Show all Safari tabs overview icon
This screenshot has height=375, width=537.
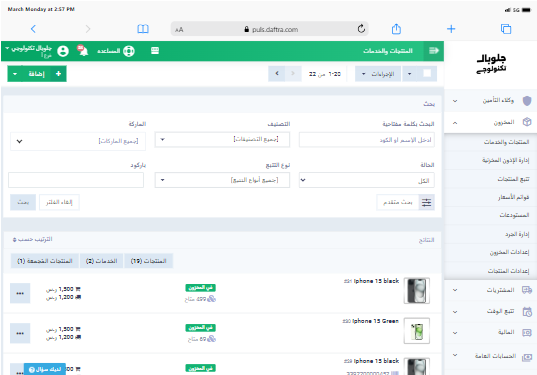click(x=506, y=29)
